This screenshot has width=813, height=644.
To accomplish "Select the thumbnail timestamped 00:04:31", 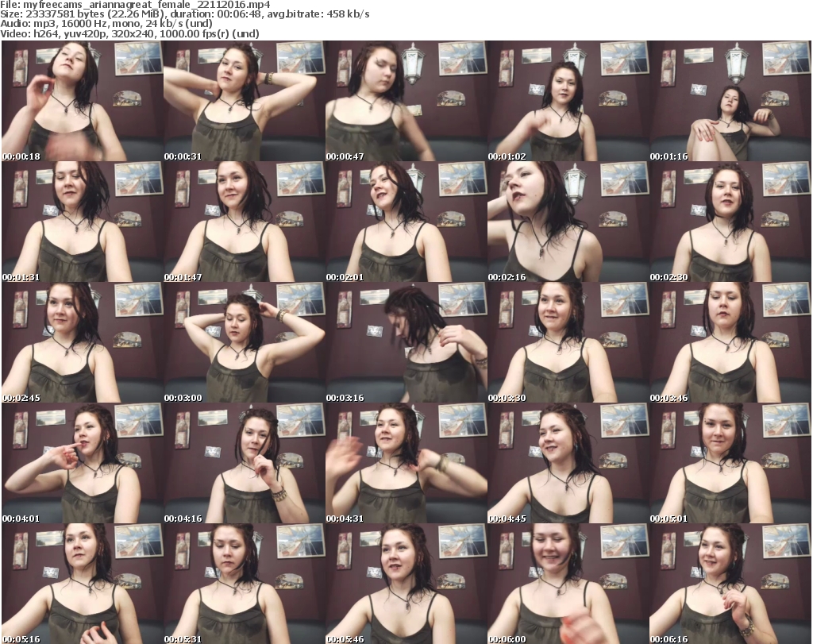I will [406, 463].
